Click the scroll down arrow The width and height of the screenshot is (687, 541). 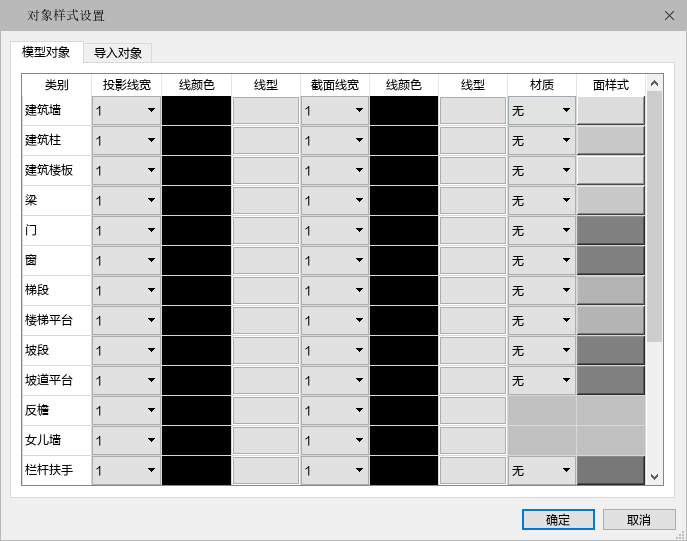[x=655, y=477]
